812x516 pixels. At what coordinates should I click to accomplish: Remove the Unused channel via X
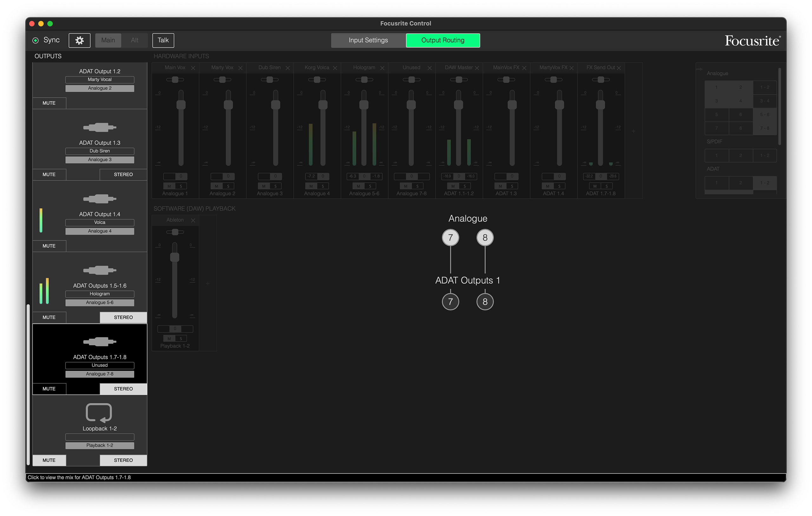coord(429,68)
